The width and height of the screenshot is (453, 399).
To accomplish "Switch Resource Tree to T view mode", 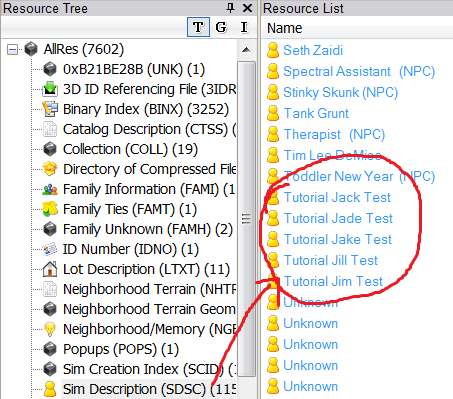I will [x=198, y=27].
